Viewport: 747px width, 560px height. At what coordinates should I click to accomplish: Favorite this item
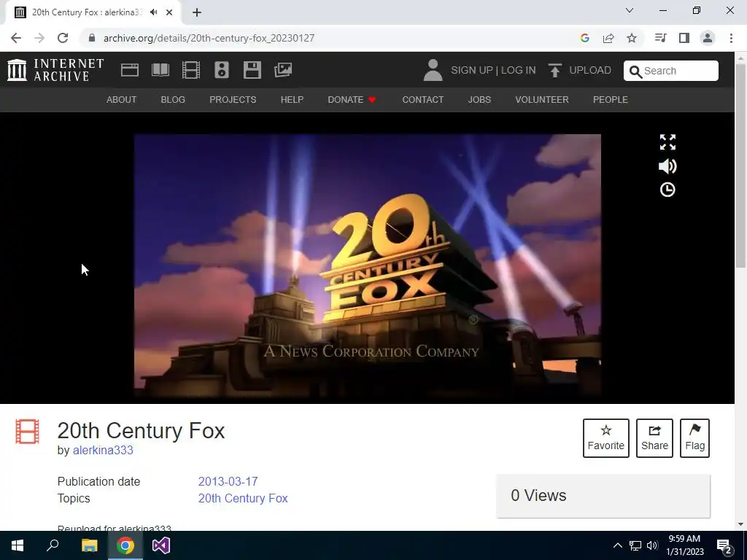pos(606,438)
